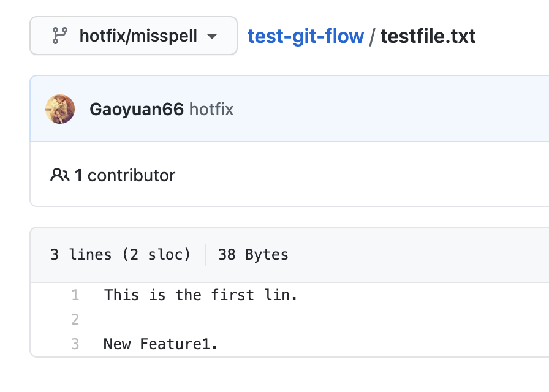Click the contributors people icon
Image resolution: width=549 pixels, height=392 pixels.
59,176
